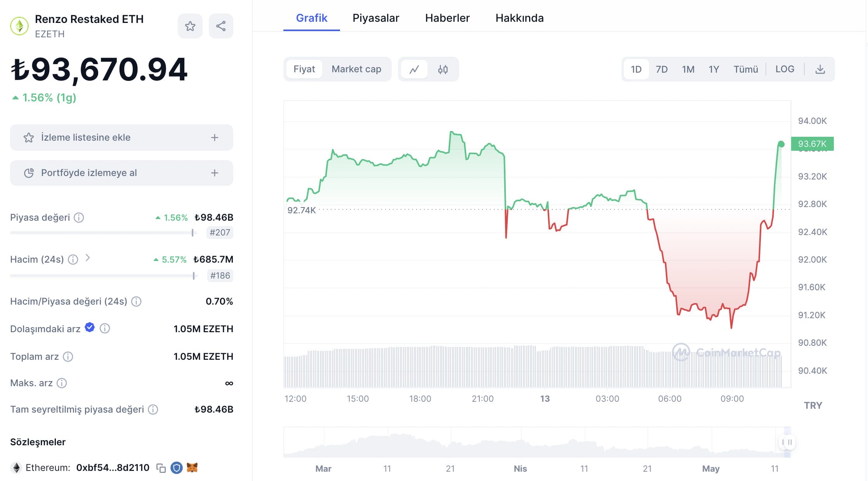
Task: Toggle the LOG scale on the chart
Action: (x=785, y=69)
